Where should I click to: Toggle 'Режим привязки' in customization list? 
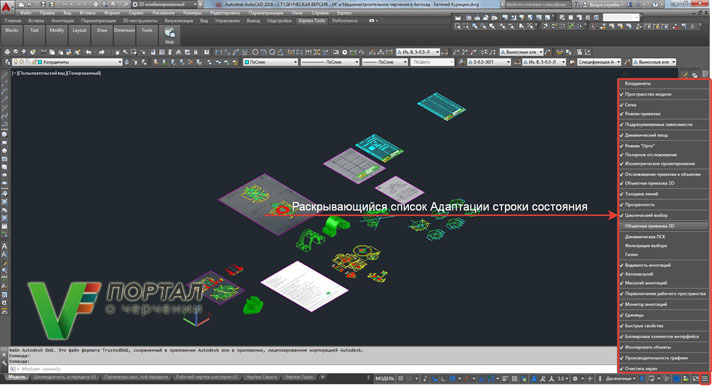664,114
